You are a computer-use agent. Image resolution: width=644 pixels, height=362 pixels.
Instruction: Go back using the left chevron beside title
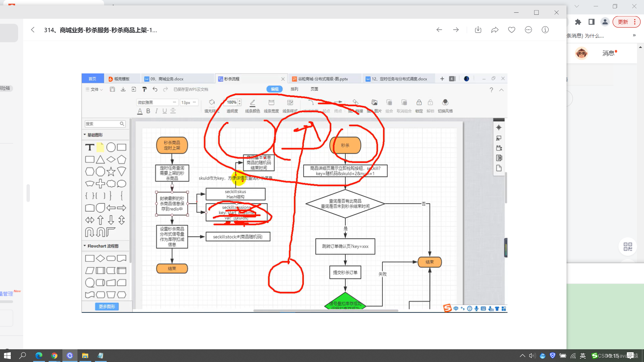pos(33,30)
